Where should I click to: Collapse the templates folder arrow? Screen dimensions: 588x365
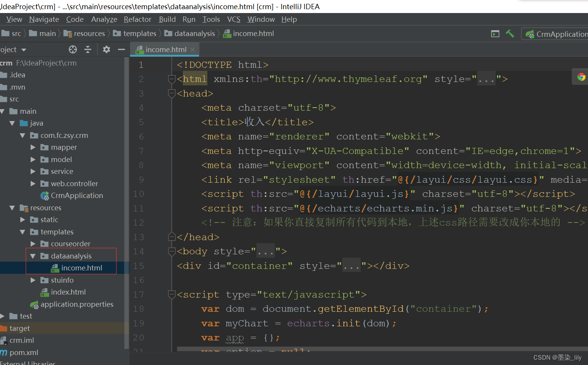click(x=23, y=232)
